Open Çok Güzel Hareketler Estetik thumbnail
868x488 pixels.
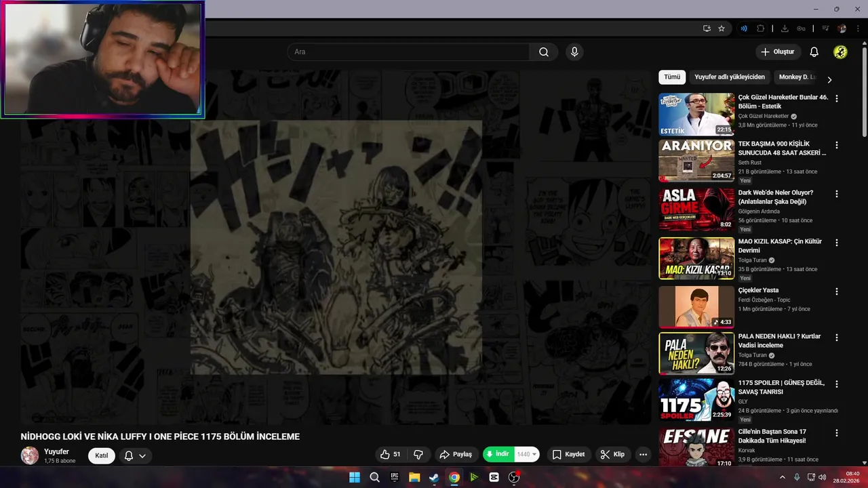click(696, 114)
